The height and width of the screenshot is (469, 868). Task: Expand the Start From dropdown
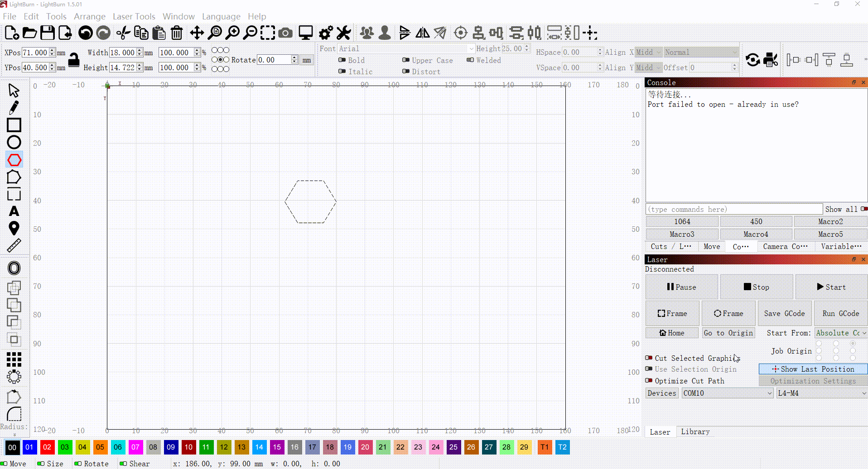pos(840,333)
